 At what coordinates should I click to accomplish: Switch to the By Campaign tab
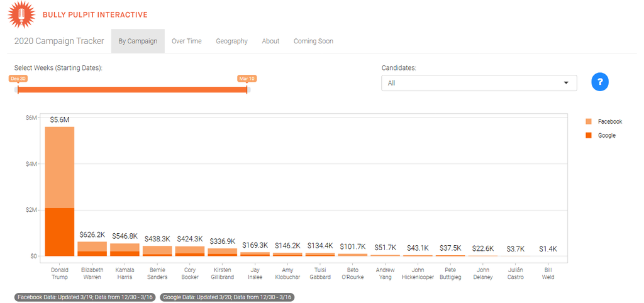pos(138,41)
